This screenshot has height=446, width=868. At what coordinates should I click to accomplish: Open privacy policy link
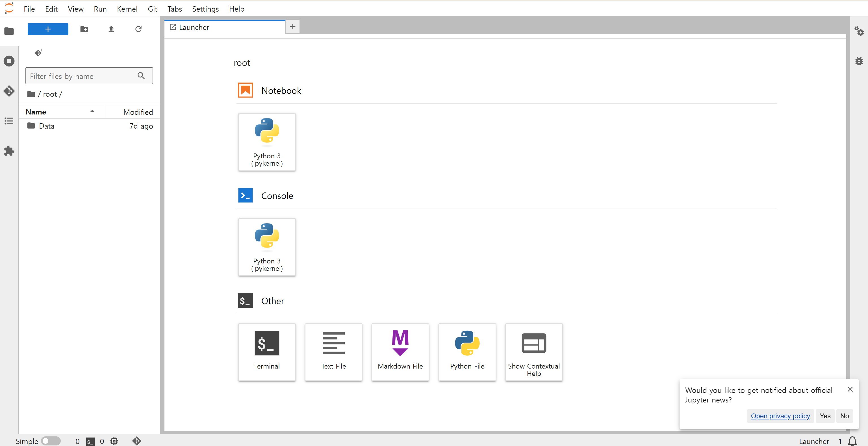[780, 416]
